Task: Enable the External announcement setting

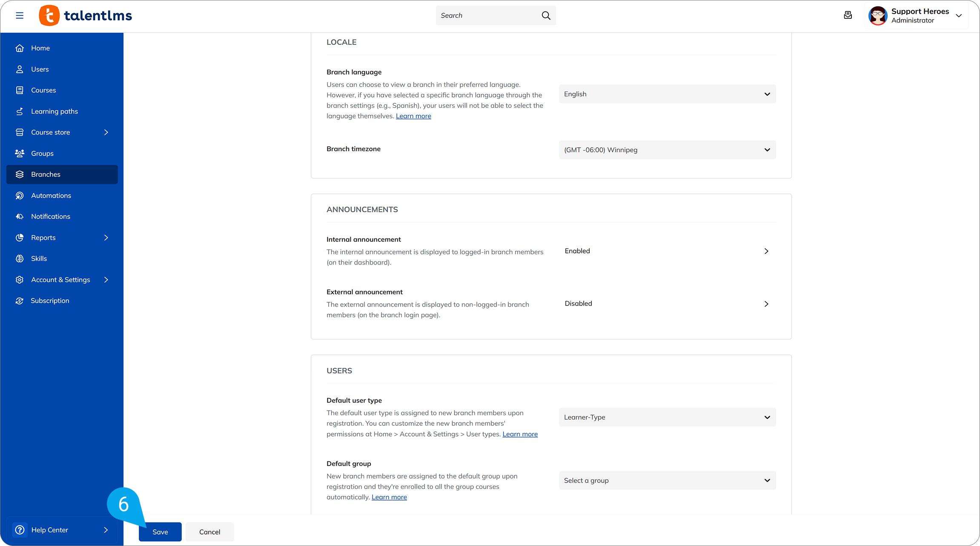Action: coord(766,304)
